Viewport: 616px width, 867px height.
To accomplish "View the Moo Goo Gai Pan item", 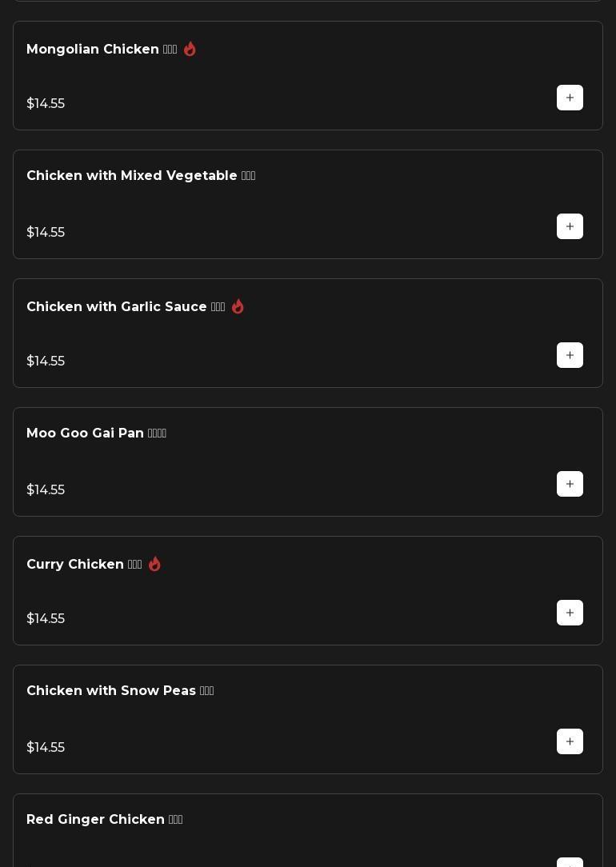I will coord(86,433).
